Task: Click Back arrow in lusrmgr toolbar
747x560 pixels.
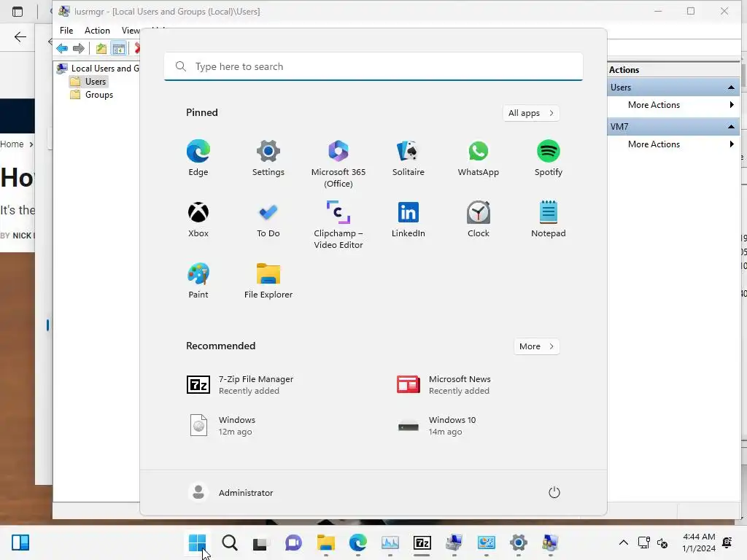Action: [x=62, y=48]
